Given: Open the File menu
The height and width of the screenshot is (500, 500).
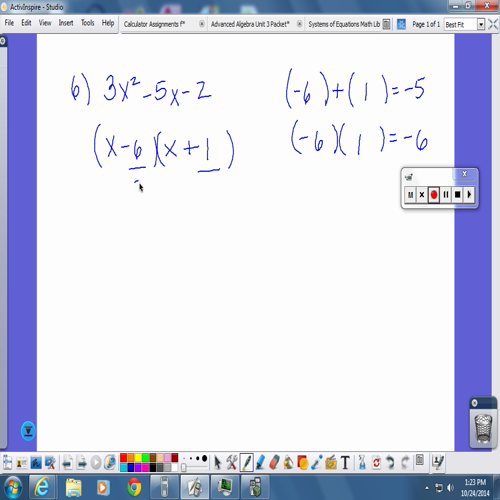Looking at the screenshot, I should coord(9,23).
